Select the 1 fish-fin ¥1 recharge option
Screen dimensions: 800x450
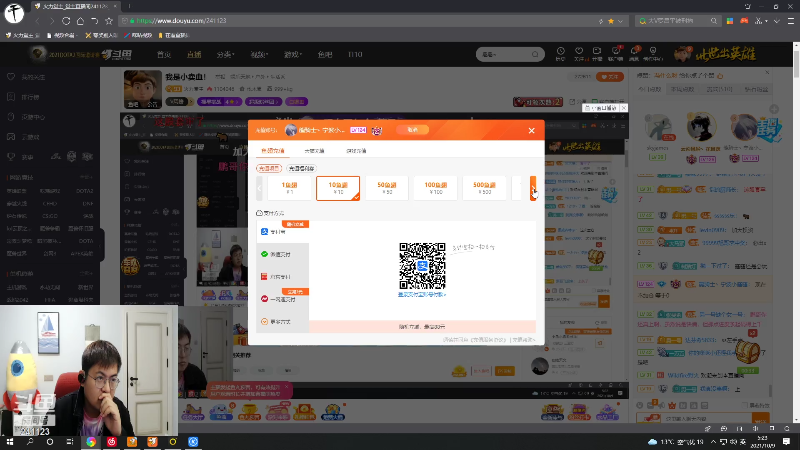289,188
